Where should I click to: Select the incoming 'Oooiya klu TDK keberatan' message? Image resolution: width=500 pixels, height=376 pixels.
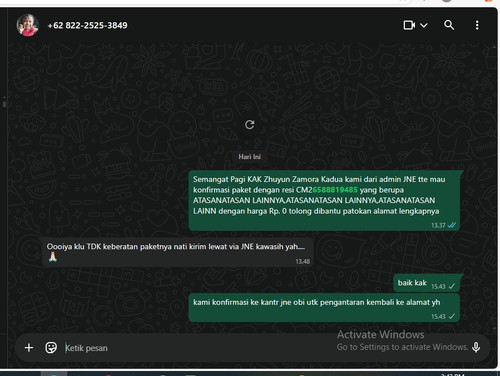pyautogui.click(x=178, y=252)
